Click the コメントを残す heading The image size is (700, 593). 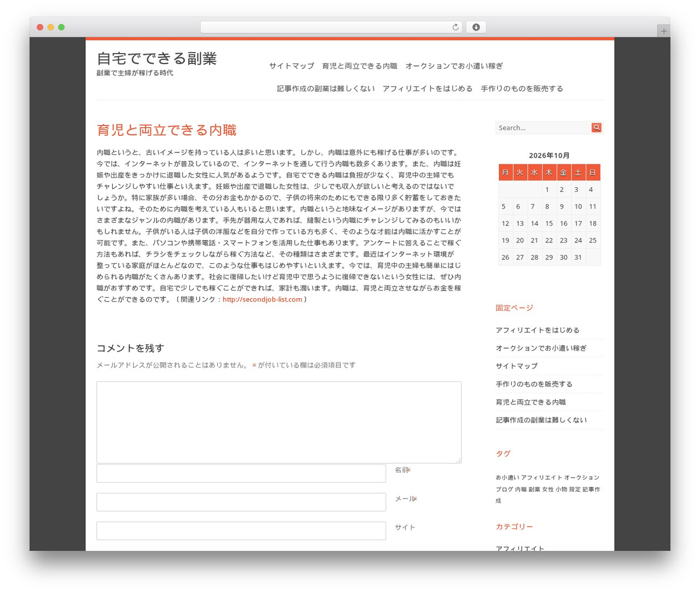pos(130,348)
